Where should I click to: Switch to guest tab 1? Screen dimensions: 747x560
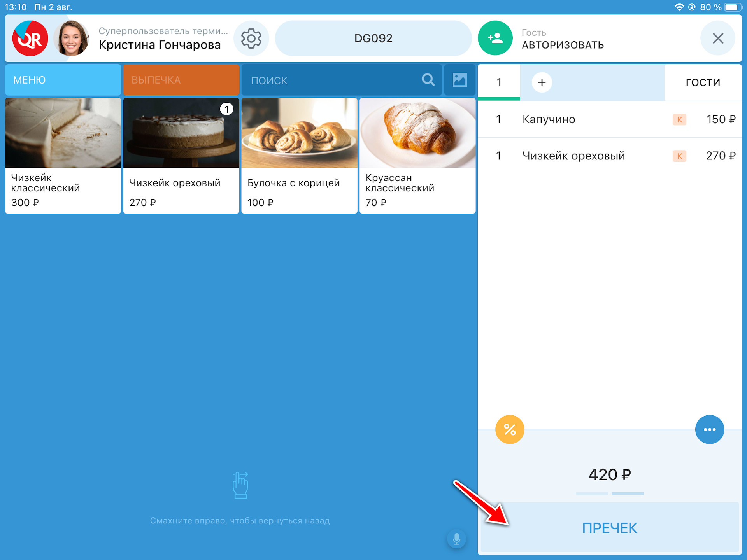click(x=499, y=82)
